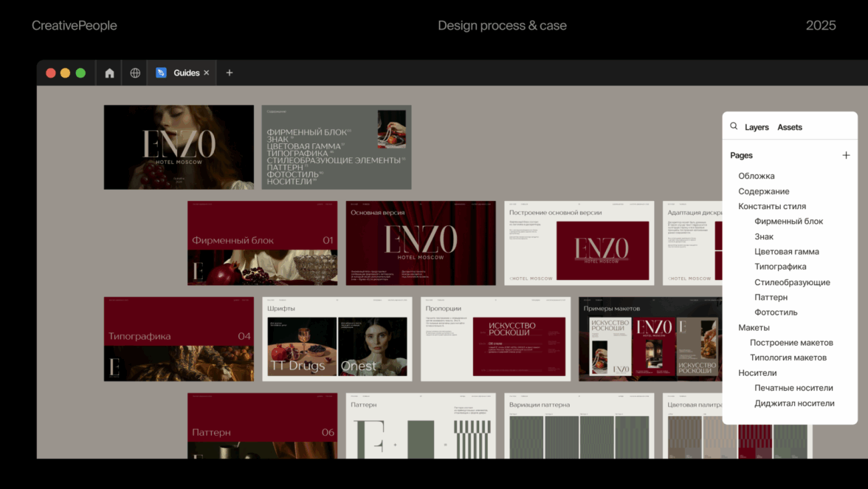Viewport: 868px width, 489px height.
Task: Select the Пропорции frame
Action: [x=495, y=339]
